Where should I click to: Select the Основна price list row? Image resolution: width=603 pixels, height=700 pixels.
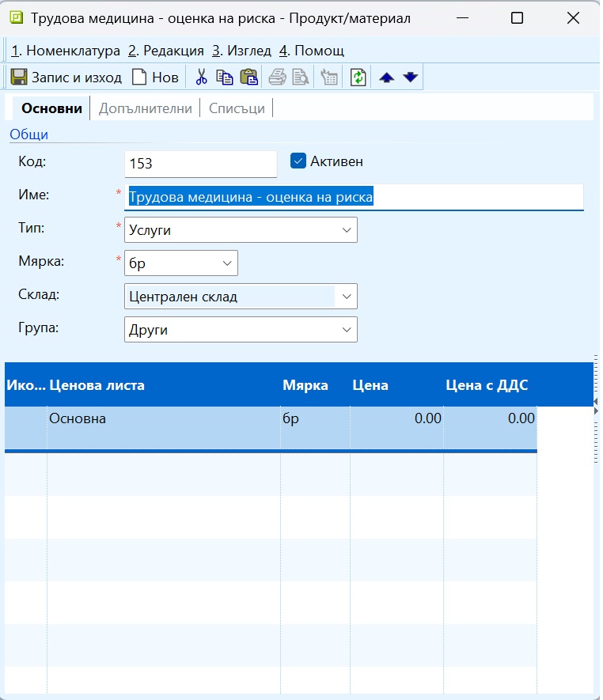[x=158, y=419]
